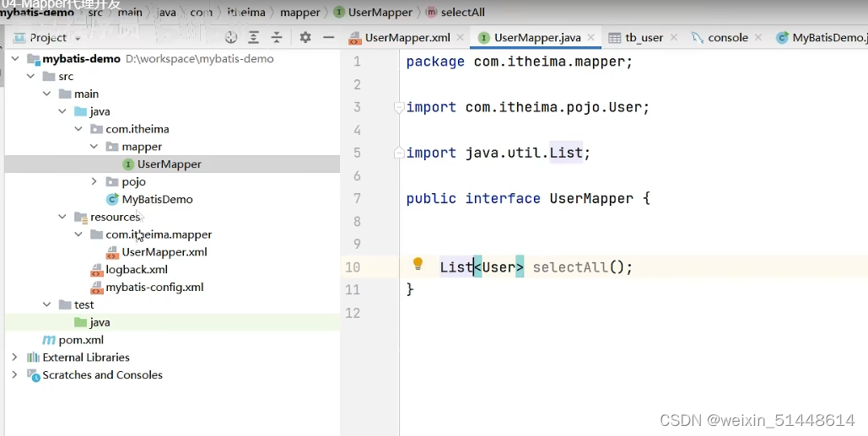Screen dimensions: 868x436
Task: Open the Project view dropdown arrow
Action: tap(78, 38)
